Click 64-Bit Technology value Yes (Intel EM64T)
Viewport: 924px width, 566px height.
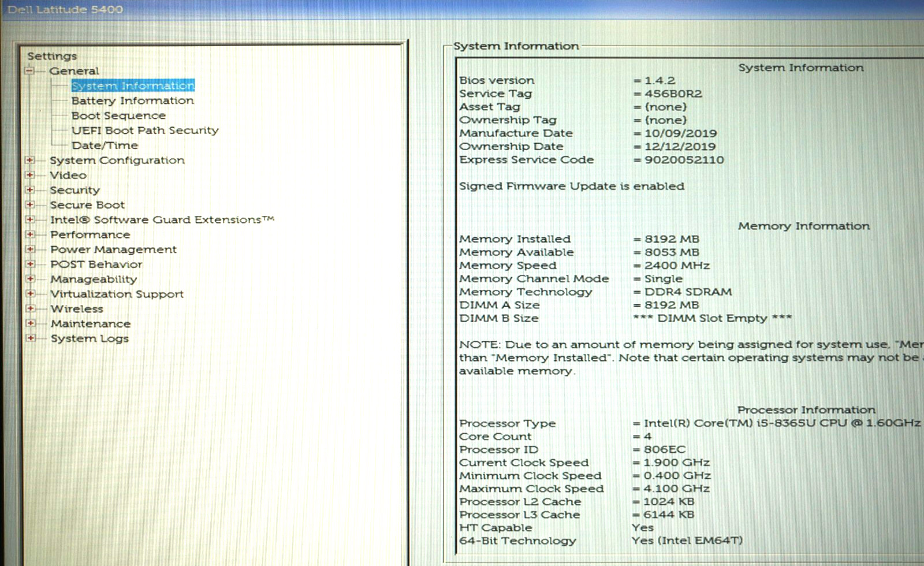(687, 541)
